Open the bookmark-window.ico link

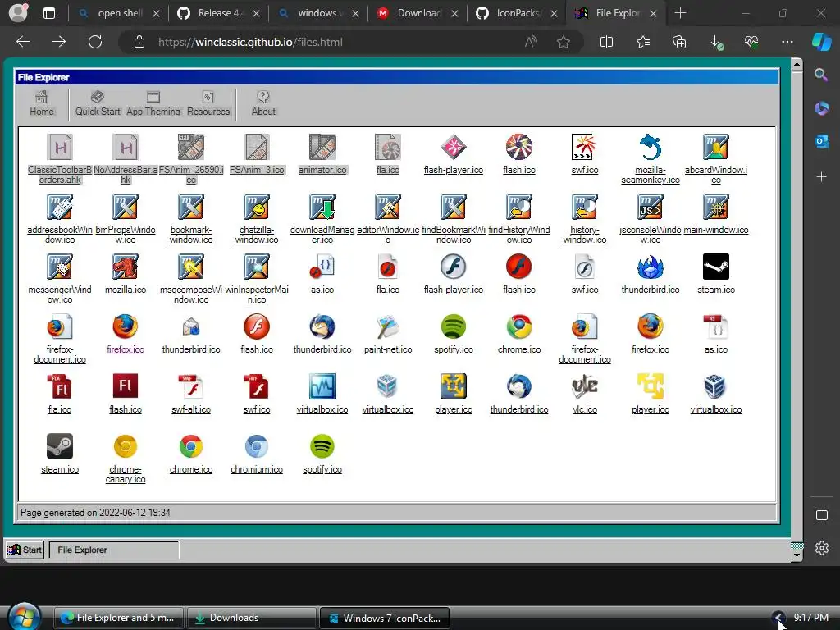click(190, 235)
